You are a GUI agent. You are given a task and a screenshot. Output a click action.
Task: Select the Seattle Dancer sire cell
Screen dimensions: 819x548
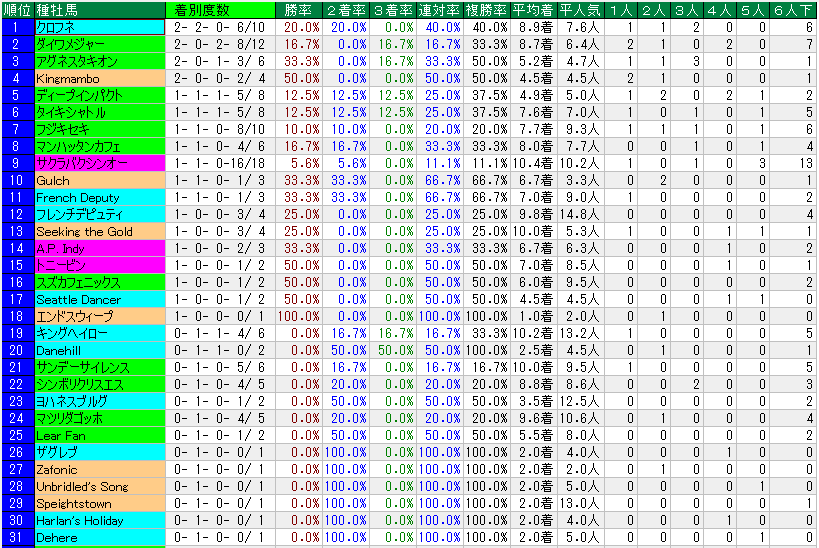click(100, 299)
